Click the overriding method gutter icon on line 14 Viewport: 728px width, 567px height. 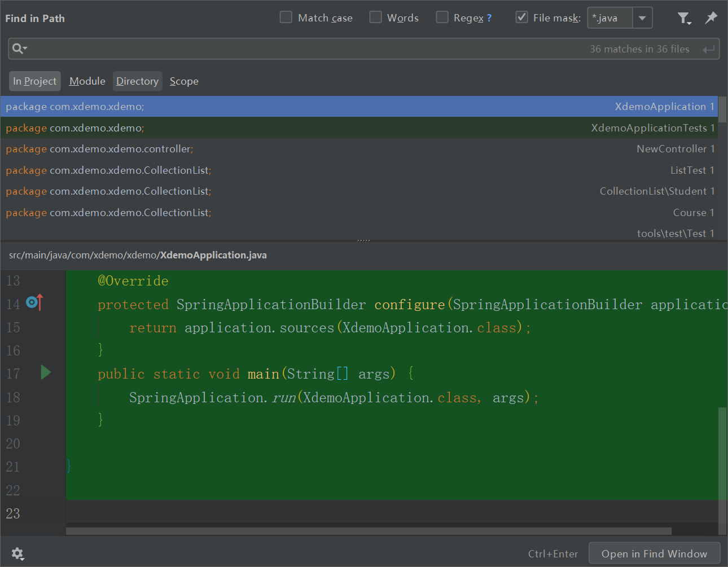click(34, 303)
